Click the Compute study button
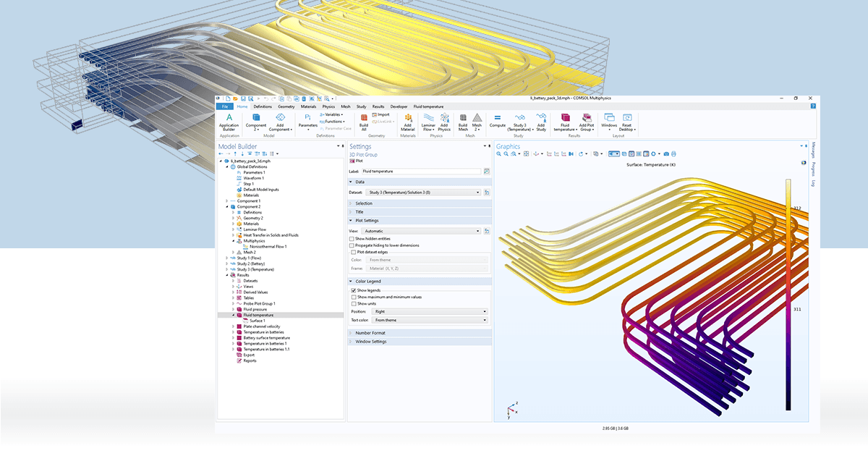The height and width of the screenshot is (456, 868). (498, 120)
